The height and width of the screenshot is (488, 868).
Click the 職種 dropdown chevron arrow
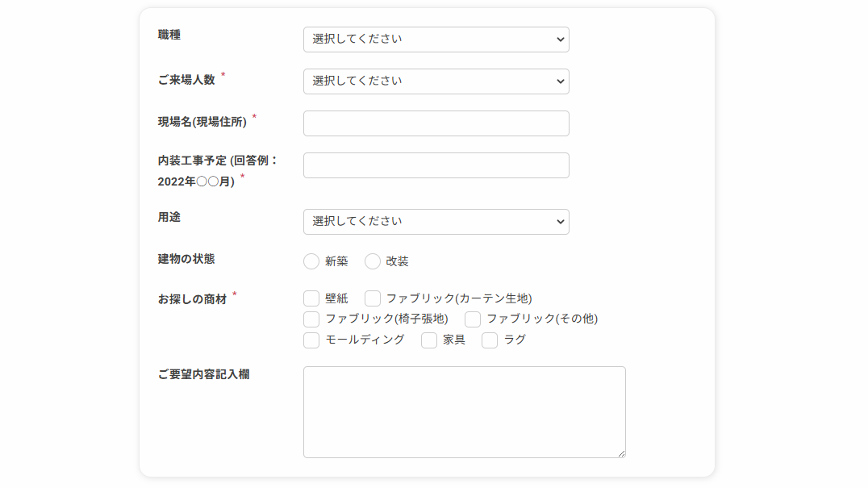(x=560, y=40)
